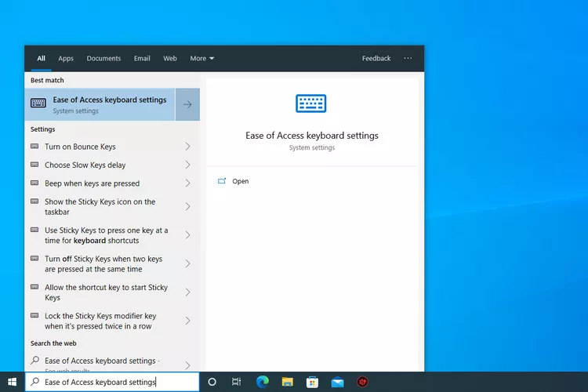This screenshot has width=588, height=392.
Task: Switch to the Email search tab
Action: click(x=142, y=58)
